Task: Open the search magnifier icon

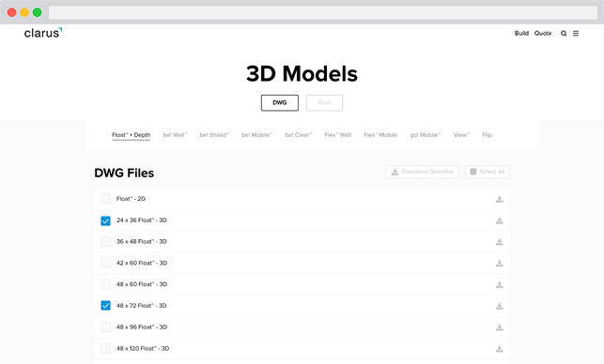Action: coord(564,34)
